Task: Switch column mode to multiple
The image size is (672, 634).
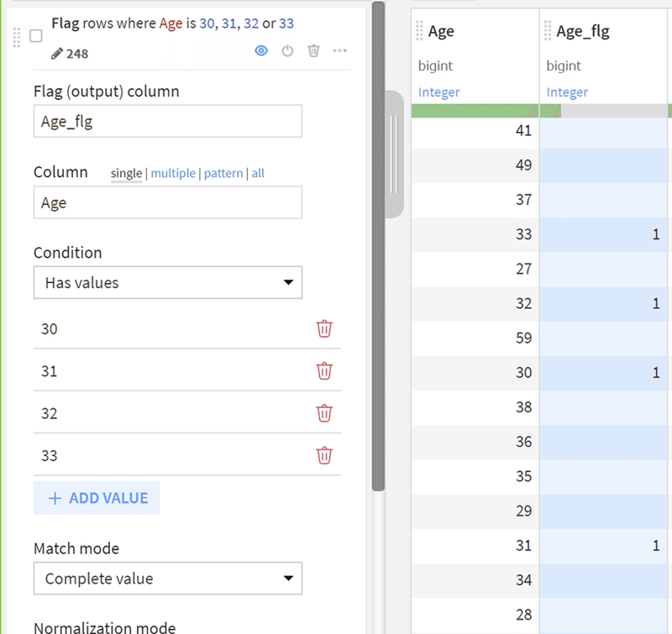Action: [173, 173]
